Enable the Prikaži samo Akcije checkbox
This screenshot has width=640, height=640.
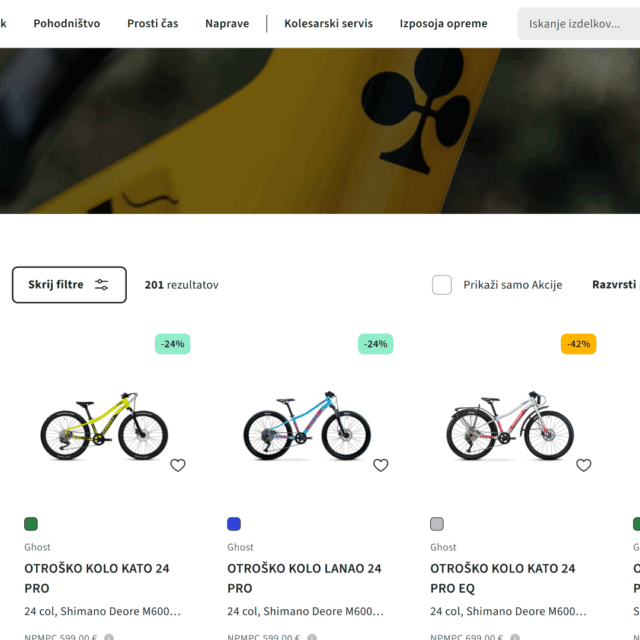point(442,285)
